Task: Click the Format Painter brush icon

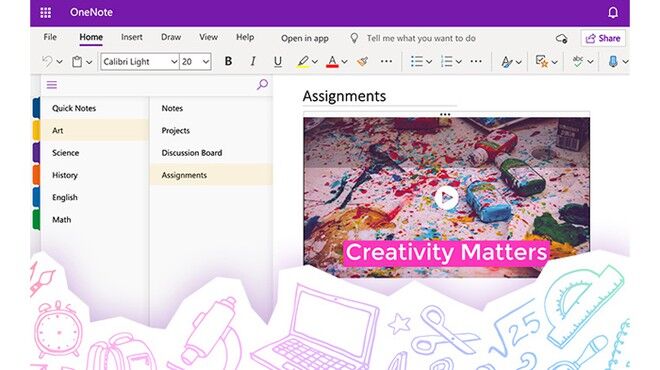Action: pyautogui.click(x=362, y=62)
